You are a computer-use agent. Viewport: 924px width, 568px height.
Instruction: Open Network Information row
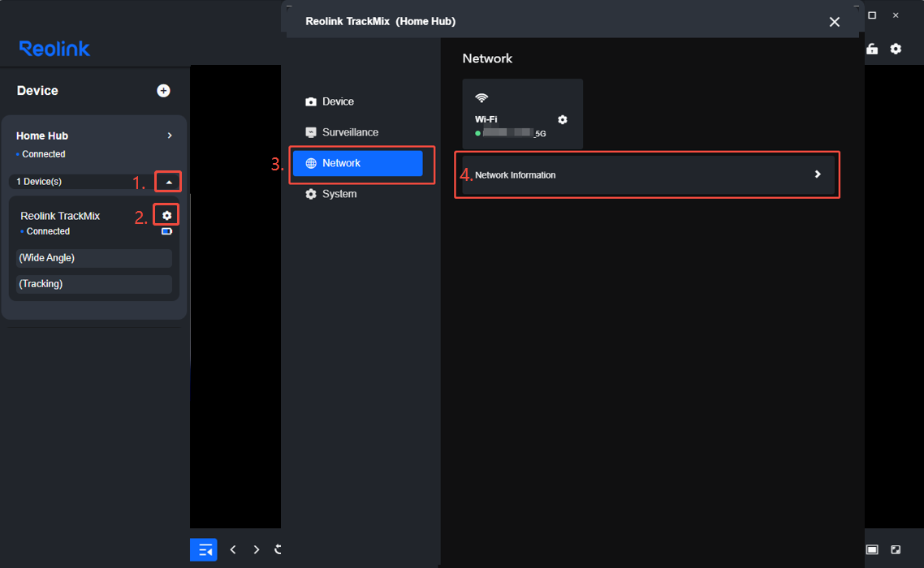click(648, 175)
